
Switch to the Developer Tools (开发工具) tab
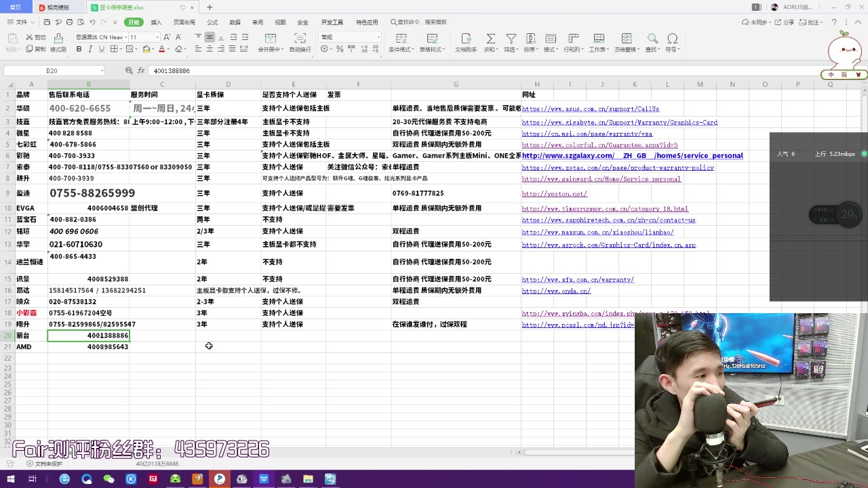point(332,22)
